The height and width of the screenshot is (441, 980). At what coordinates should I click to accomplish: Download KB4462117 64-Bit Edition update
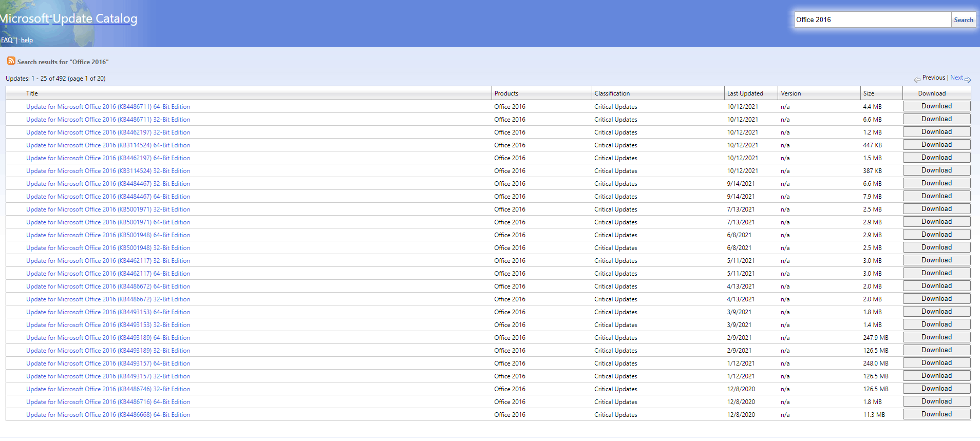[937, 273]
